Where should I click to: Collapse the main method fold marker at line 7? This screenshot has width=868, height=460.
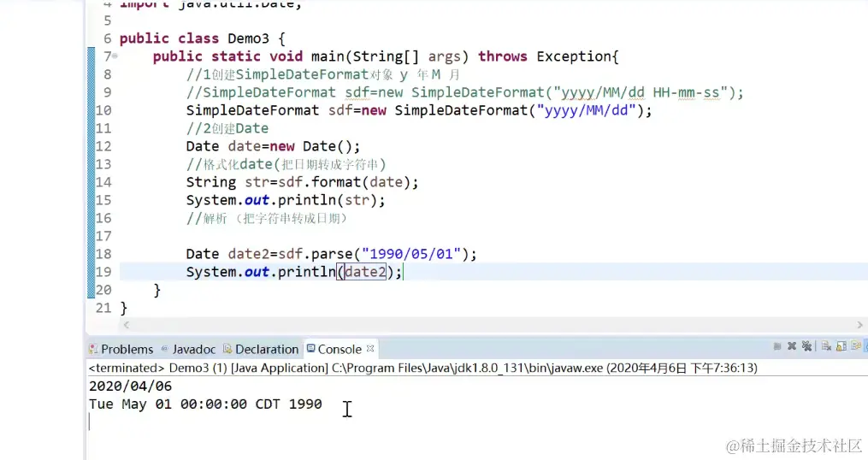(115, 56)
